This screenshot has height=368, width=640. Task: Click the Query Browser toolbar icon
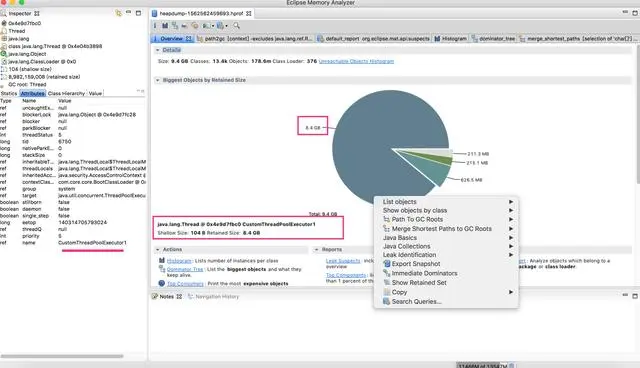click(x=220, y=26)
